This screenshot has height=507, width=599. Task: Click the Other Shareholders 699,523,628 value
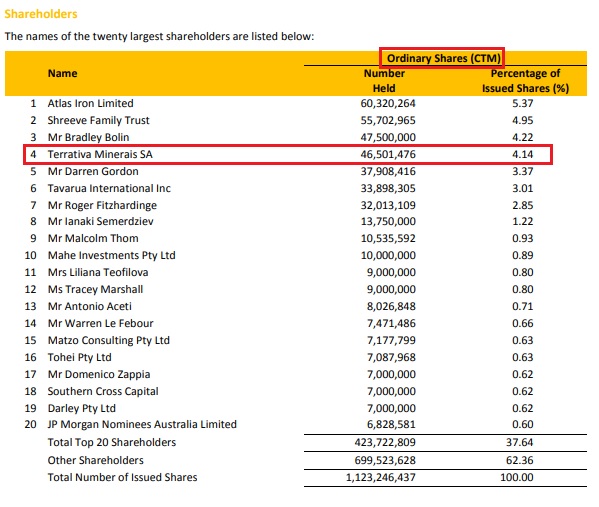[385, 460]
